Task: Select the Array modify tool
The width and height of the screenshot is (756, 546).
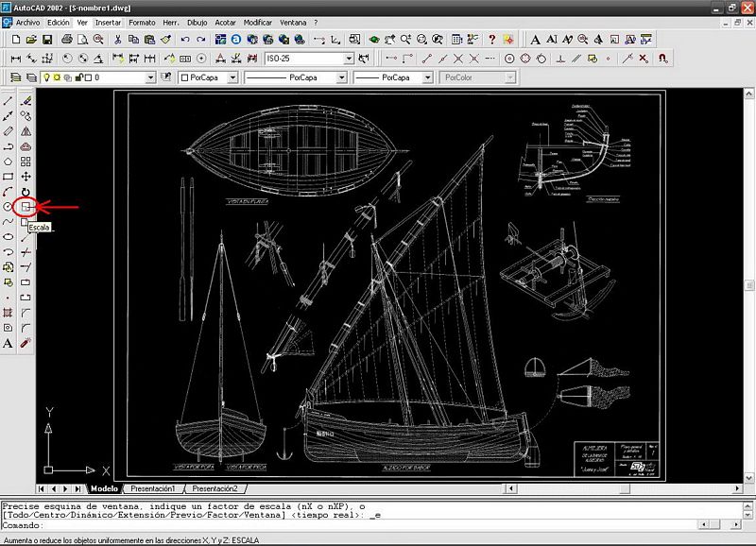Action: 26,162
